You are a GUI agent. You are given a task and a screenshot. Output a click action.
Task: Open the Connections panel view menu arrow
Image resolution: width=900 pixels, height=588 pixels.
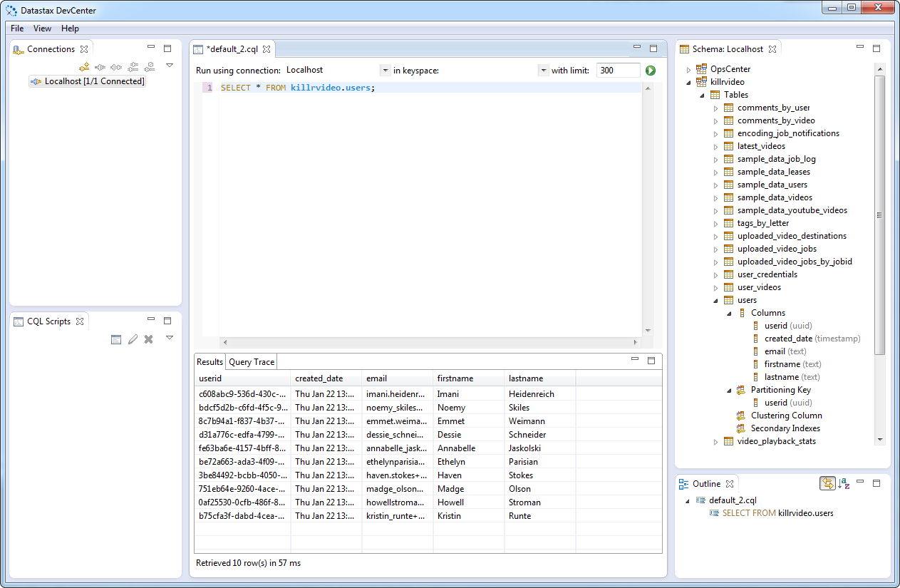[170, 65]
